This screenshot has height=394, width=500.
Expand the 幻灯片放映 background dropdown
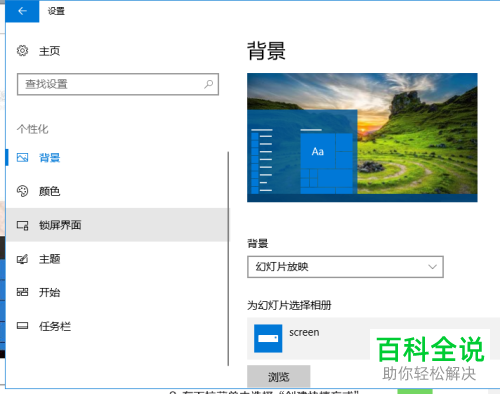coord(345,267)
